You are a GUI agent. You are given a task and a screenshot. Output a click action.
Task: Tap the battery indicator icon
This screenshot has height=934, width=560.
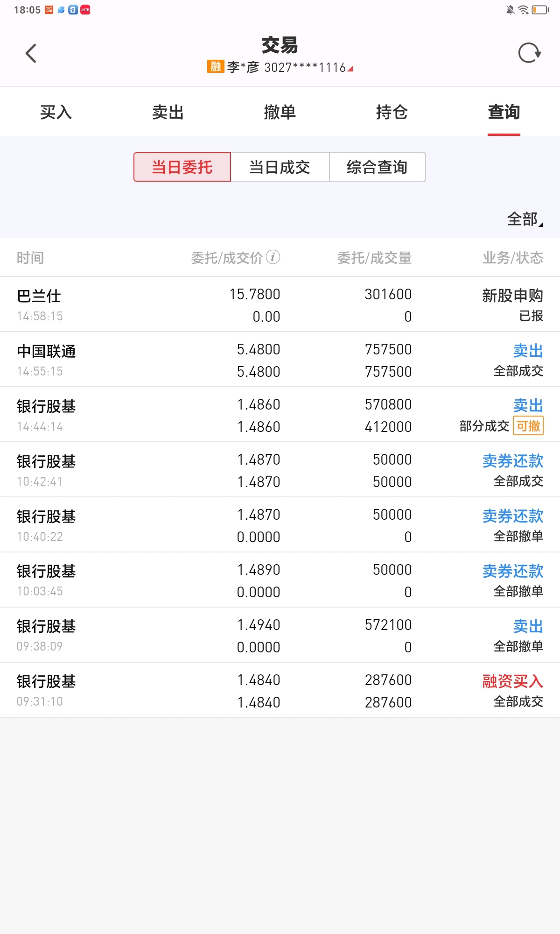[540, 10]
